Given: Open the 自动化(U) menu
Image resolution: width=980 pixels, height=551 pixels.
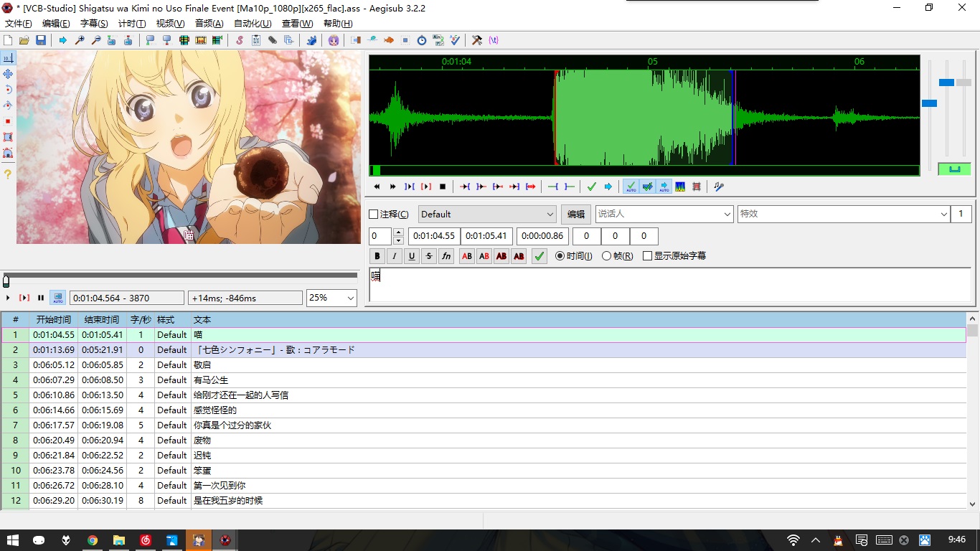Looking at the screenshot, I should [253, 24].
